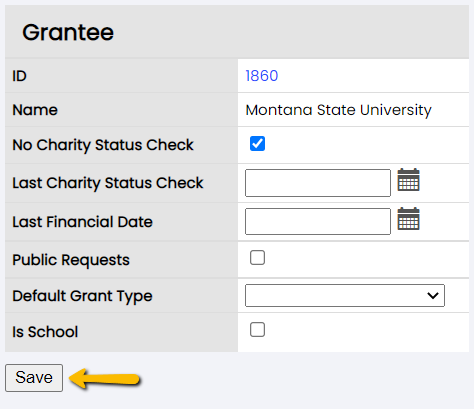
Task: Open calendar picker for Last Charity Status Check
Action: [408, 180]
